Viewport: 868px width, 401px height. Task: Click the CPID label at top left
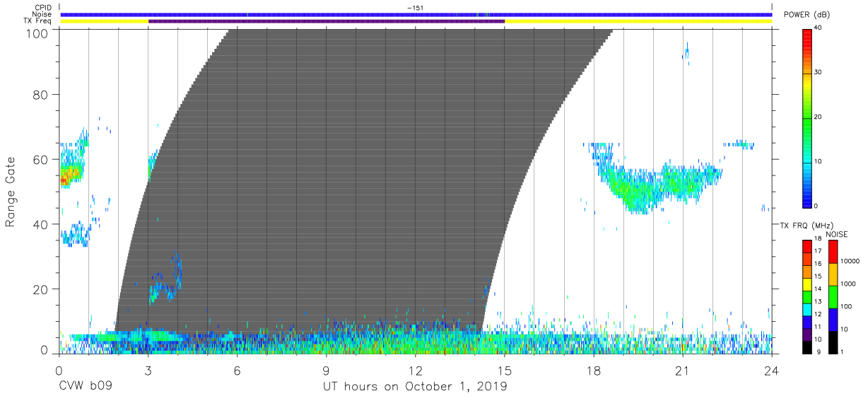click(43, 8)
